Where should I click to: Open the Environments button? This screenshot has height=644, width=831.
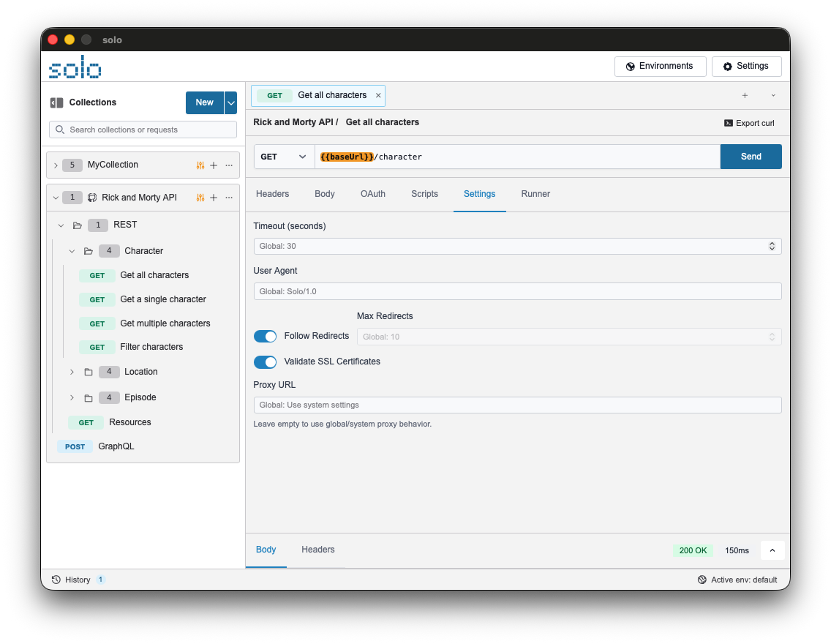(661, 67)
